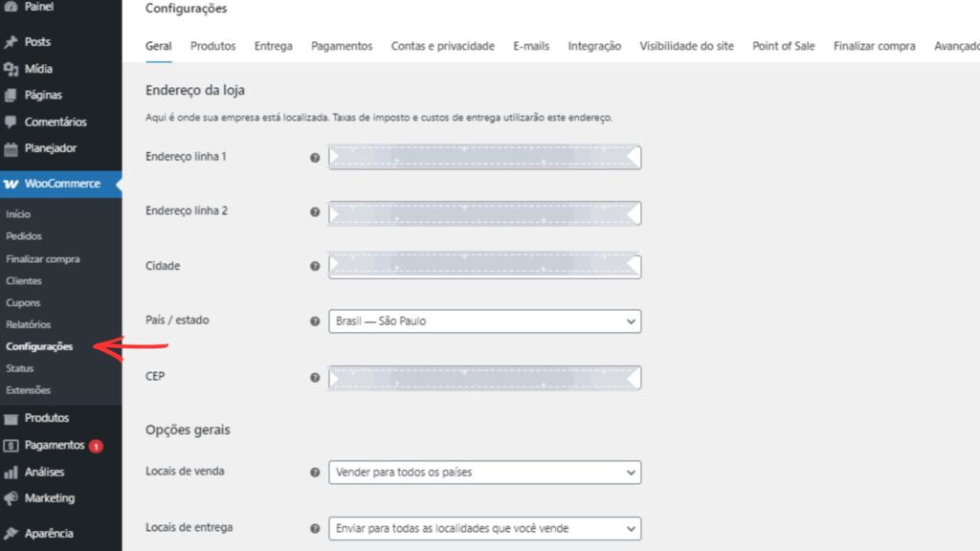Select the WooCommerce W icon

coord(13,183)
